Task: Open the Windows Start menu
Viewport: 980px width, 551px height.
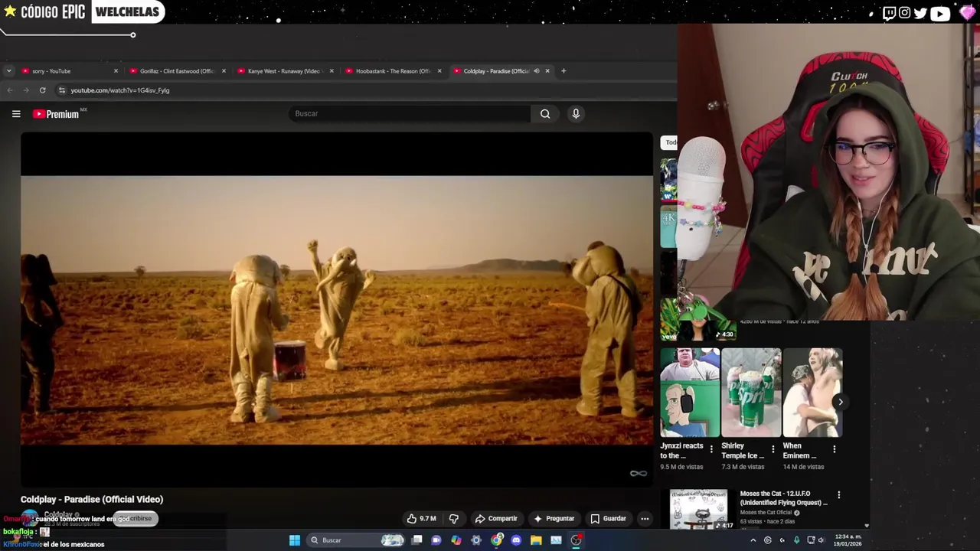Action: point(295,540)
